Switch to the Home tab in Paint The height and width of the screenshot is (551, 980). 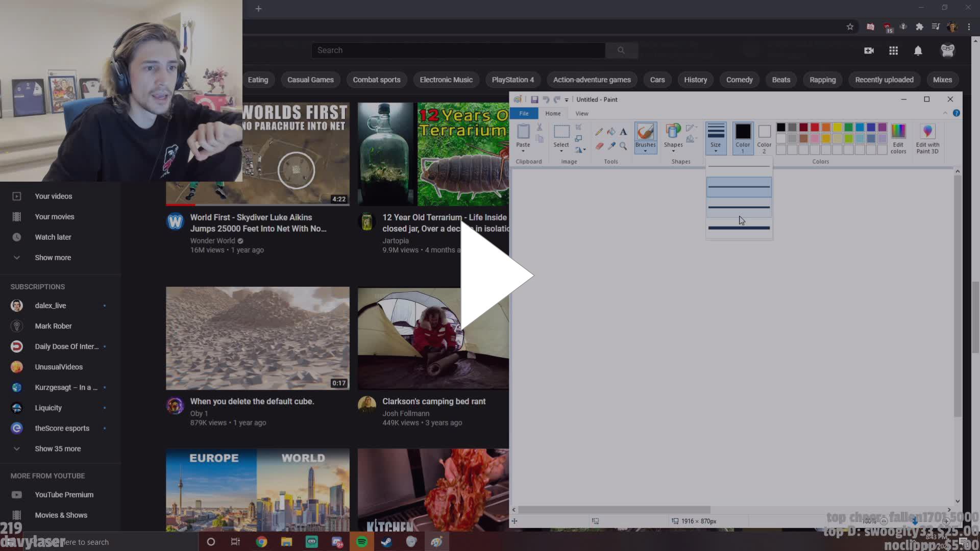(553, 113)
